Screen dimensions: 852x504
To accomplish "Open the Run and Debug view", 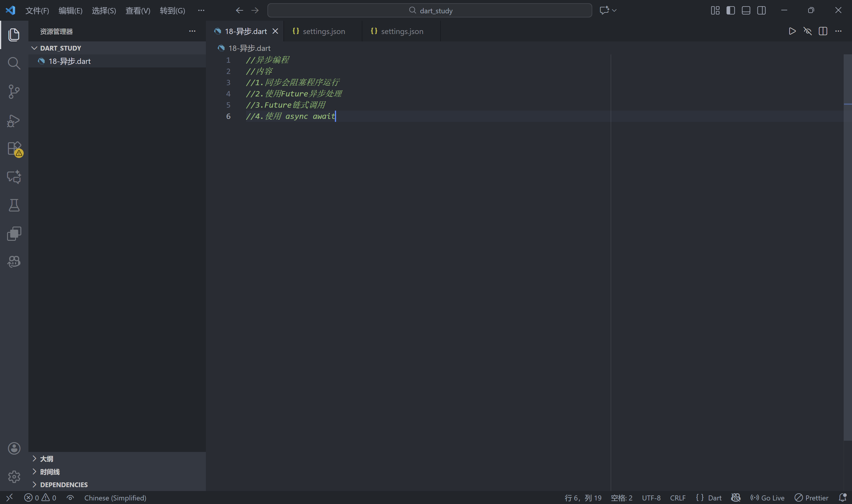I will [14, 121].
